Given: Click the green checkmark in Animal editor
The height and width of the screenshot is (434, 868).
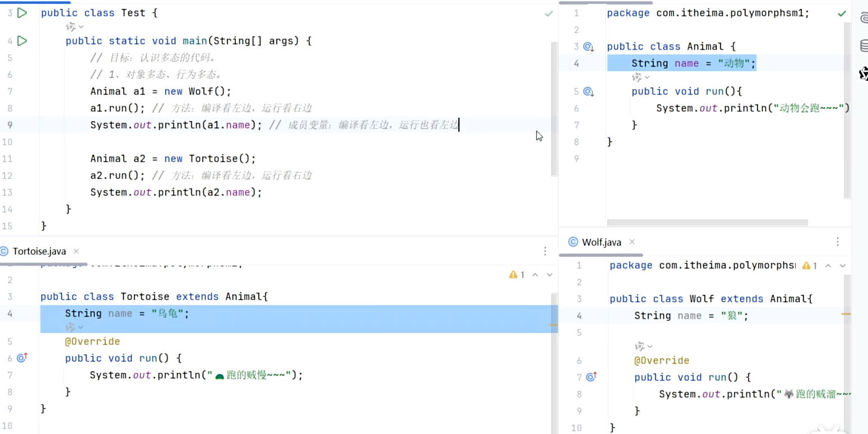Looking at the screenshot, I should (842, 13).
